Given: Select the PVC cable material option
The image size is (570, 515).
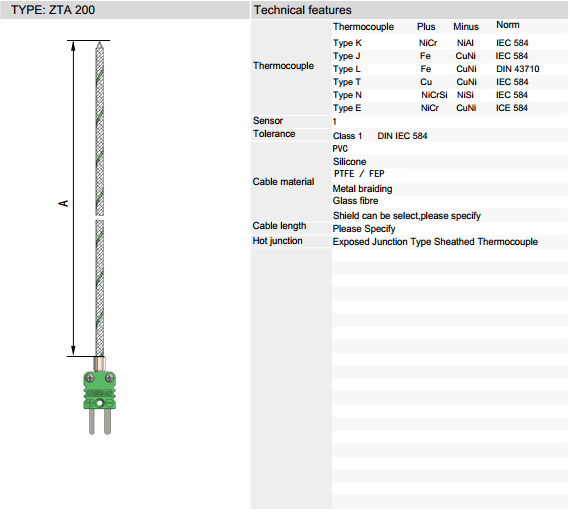Looking at the screenshot, I should click(x=340, y=149).
